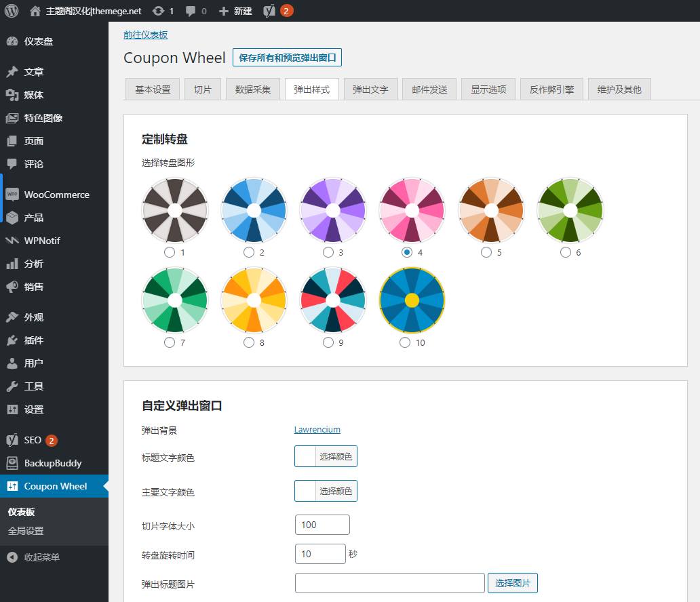Click the home site icon in admin bar

coord(35,11)
